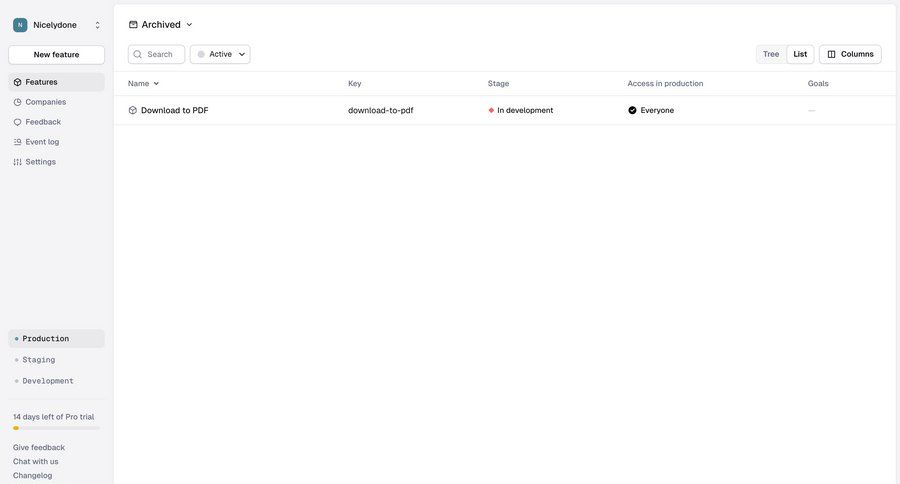The image size is (900, 484).
Task: Click the Stage column header
Action: [x=498, y=83]
